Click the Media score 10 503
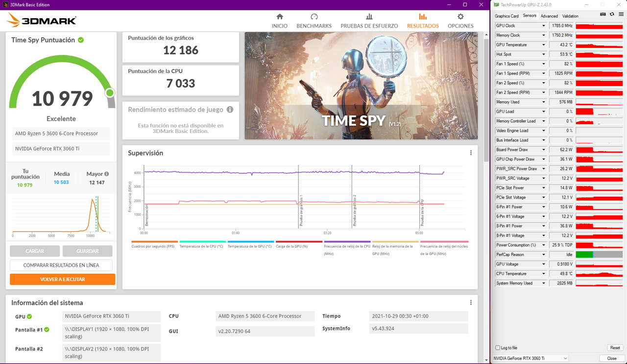Screen dimensions: 627x364 click(61, 182)
